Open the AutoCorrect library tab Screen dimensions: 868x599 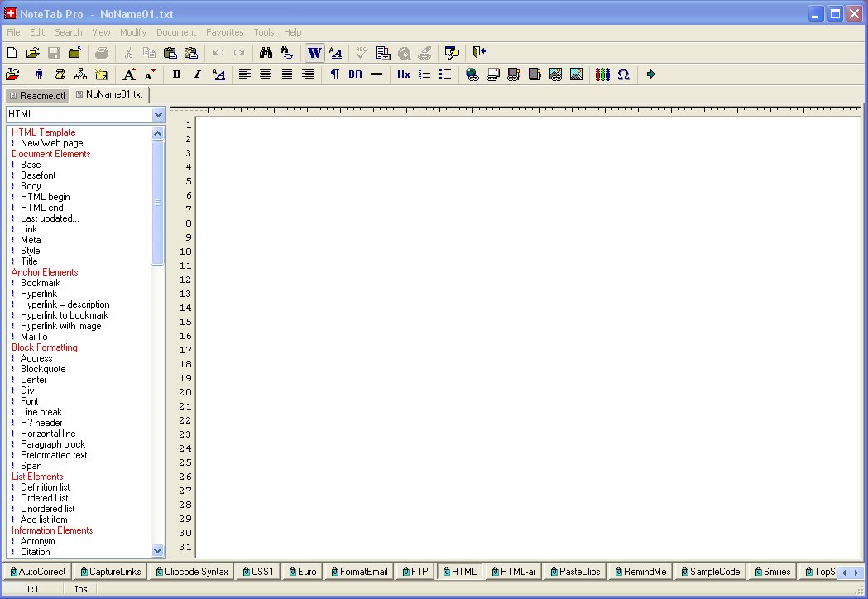click(x=37, y=572)
